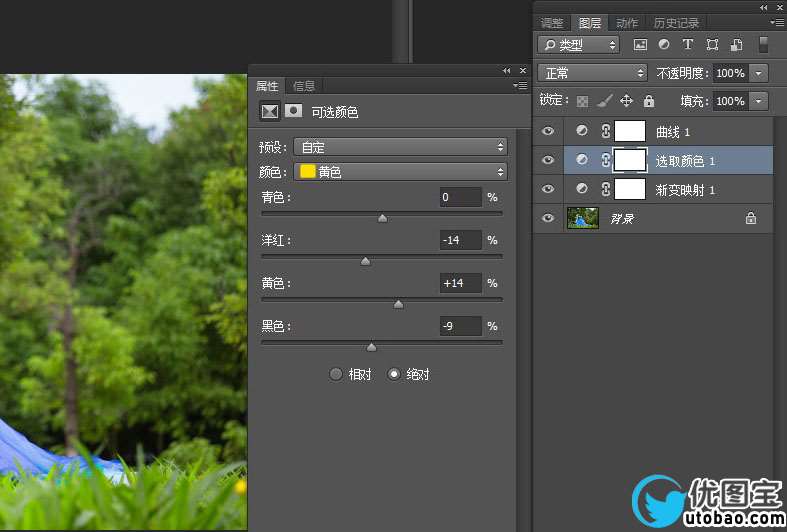
Task: Hide the 选取颜色 1 layer
Action: tap(548, 160)
